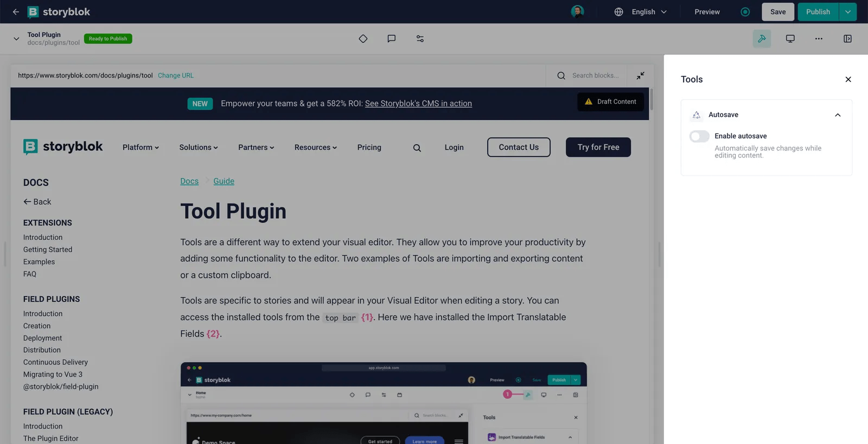
Task: Open FAQ sidebar item
Action: tap(30, 274)
